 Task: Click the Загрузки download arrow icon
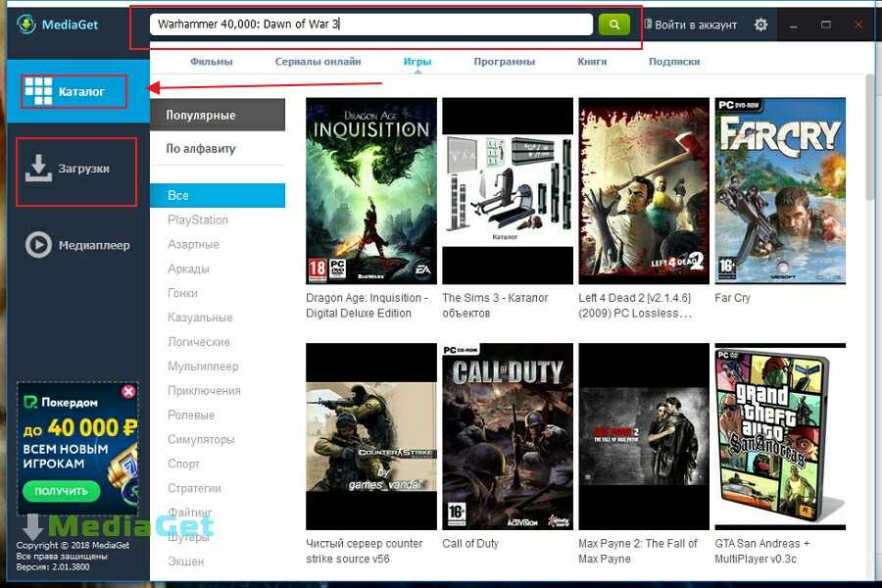38,169
